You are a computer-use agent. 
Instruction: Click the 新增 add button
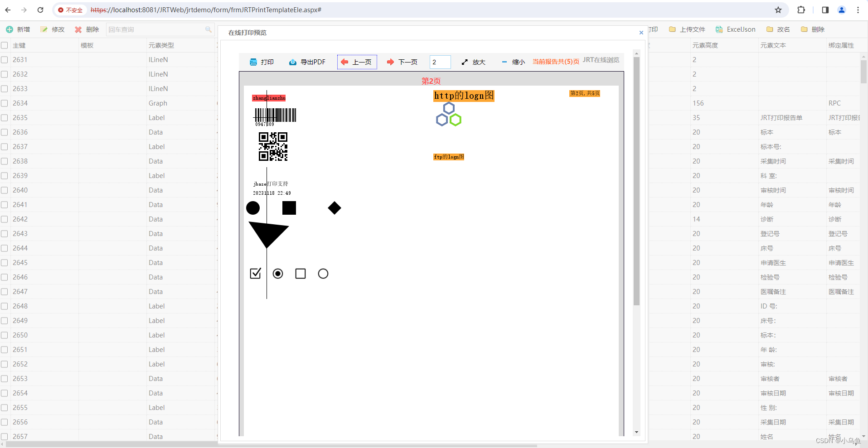click(18, 29)
